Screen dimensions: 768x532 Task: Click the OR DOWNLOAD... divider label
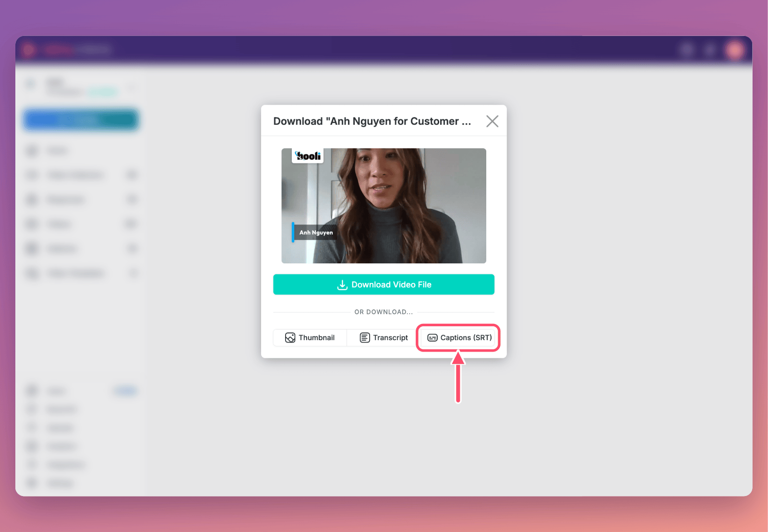pyautogui.click(x=384, y=312)
